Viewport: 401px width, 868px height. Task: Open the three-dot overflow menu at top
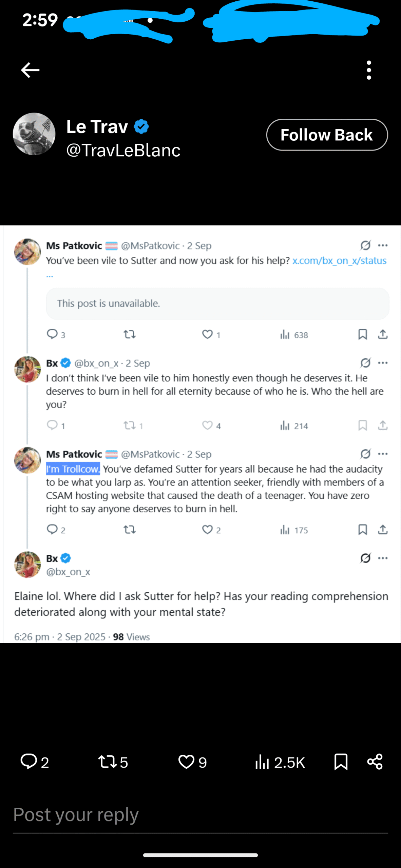pos(369,70)
